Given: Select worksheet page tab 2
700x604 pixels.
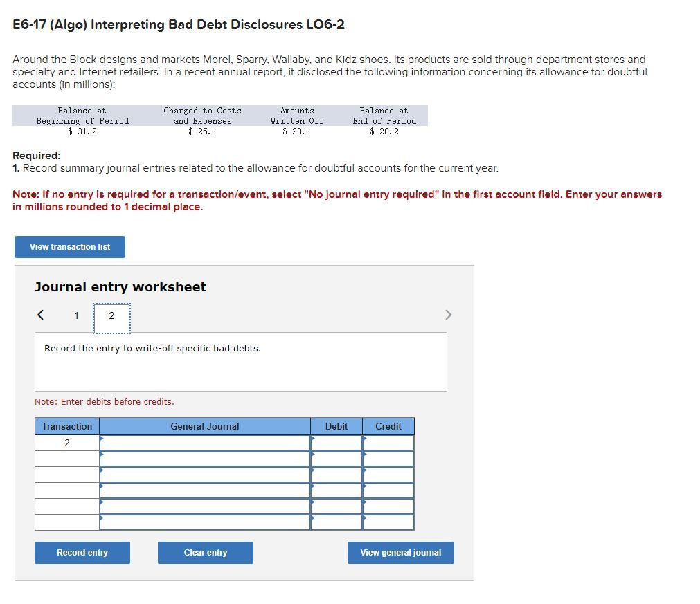Looking at the screenshot, I should coord(111,315).
